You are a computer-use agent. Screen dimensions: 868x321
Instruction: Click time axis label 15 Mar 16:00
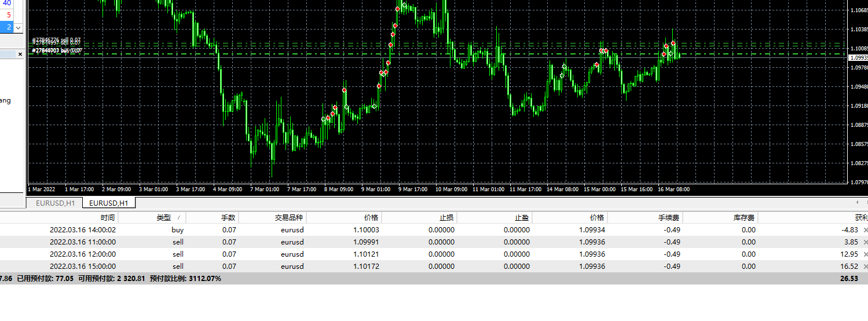pos(636,189)
